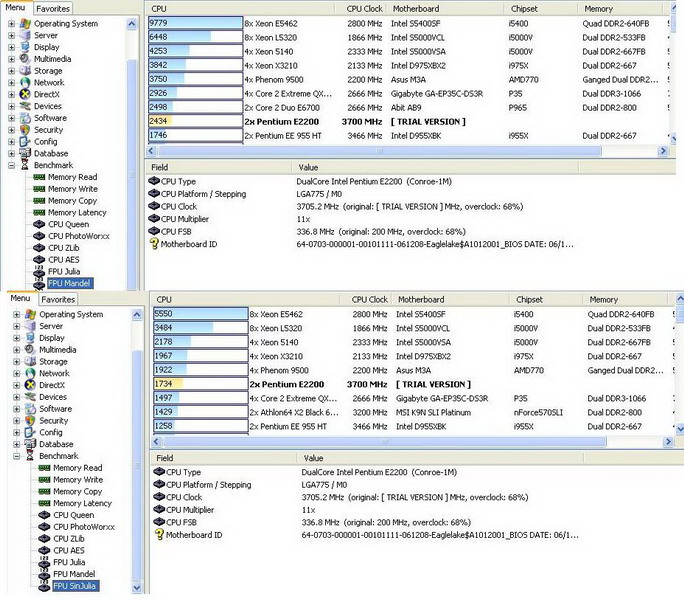
Task: Expand Operating System node in the upper tree
Action: tap(12, 24)
